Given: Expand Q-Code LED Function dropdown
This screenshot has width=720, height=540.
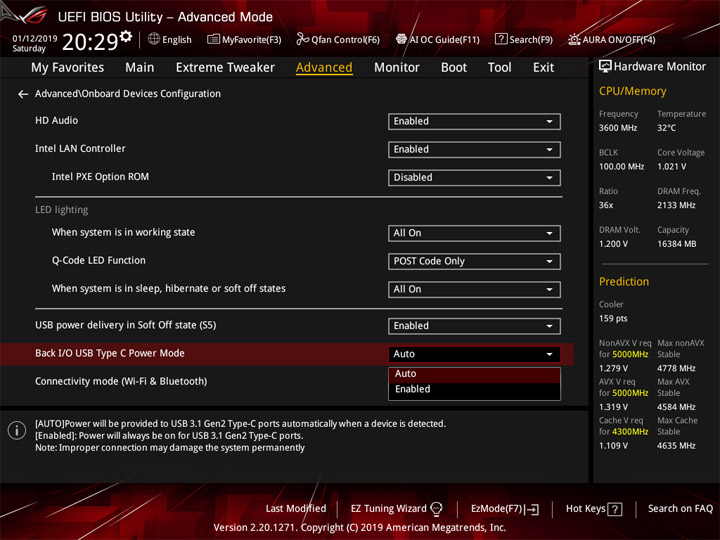Looking at the screenshot, I should (474, 261).
